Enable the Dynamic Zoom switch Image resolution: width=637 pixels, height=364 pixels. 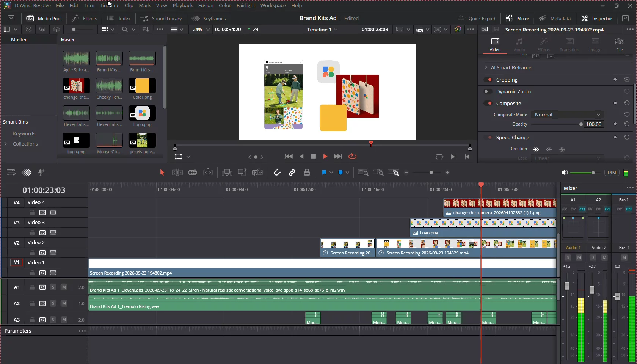tap(488, 91)
